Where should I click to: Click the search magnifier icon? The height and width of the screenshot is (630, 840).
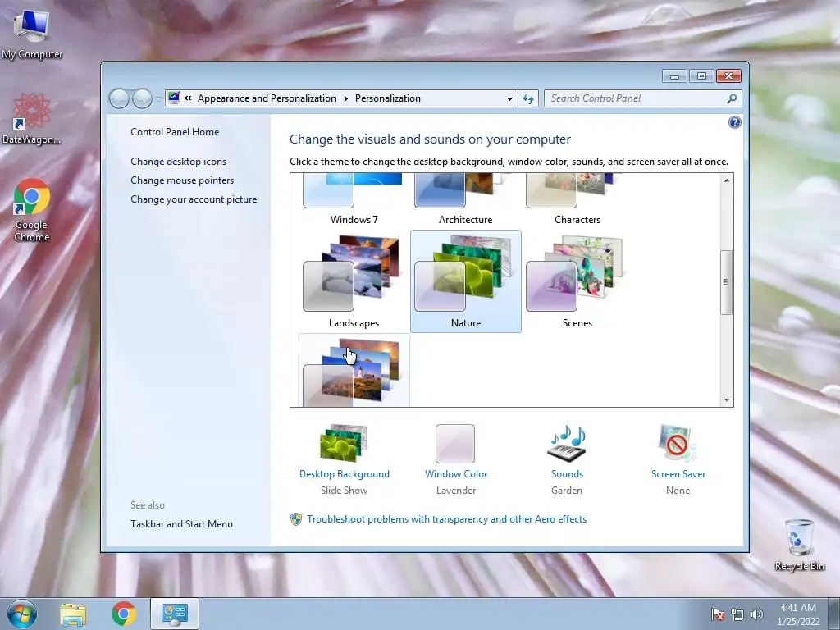point(732,98)
